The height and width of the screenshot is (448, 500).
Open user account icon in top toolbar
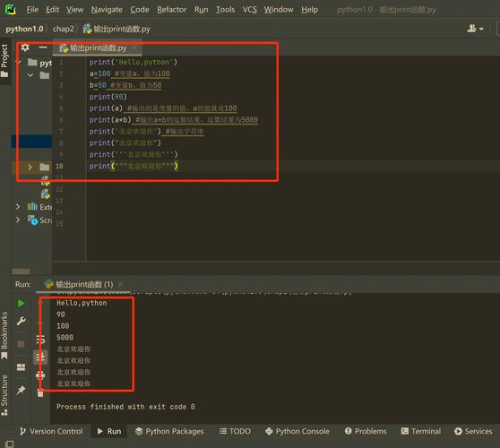click(475, 29)
